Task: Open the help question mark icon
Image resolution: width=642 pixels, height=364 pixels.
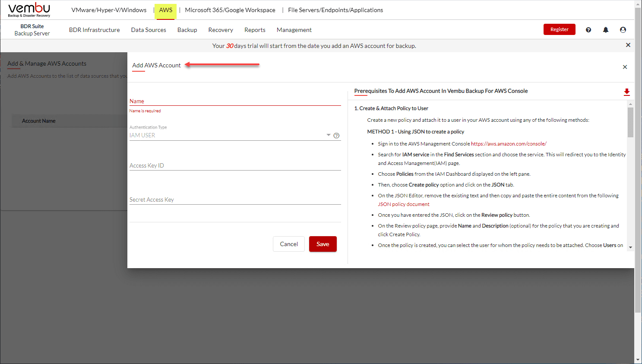Action: [x=588, y=30]
